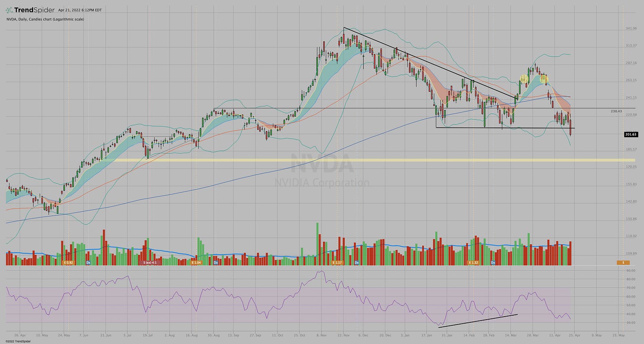Click the 263.15 price axis value
Screen dimensions: 644x344
[x=631, y=80]
